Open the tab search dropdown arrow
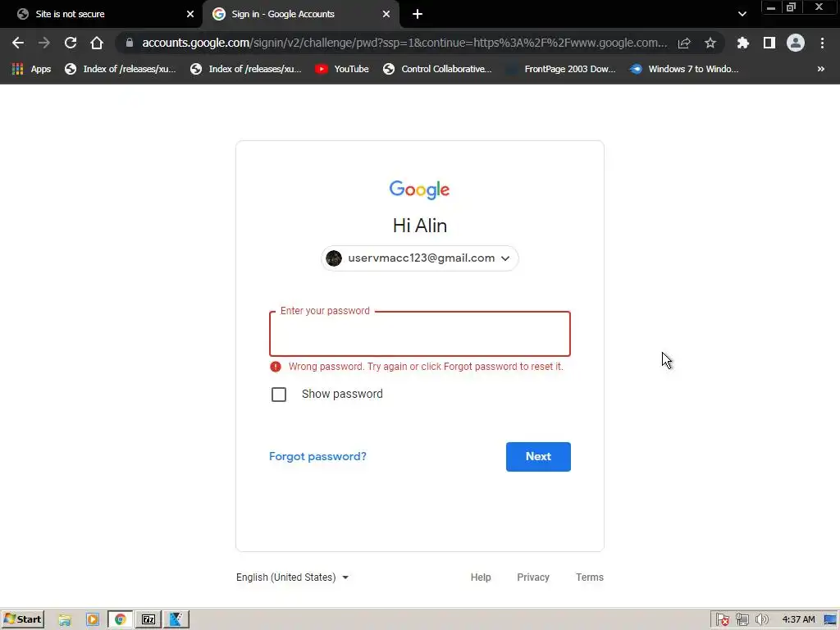840x630 pixels. (742, 14)
